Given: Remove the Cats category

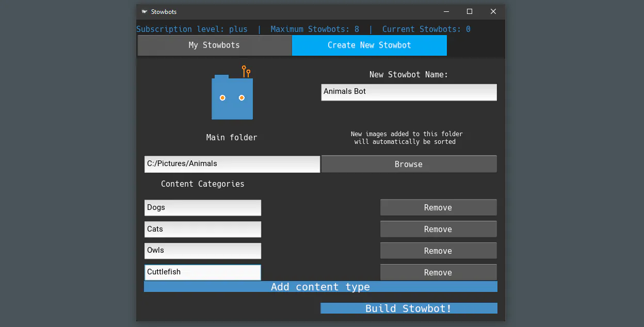Looking at the screenshot, I should click(x=438, y=229).
